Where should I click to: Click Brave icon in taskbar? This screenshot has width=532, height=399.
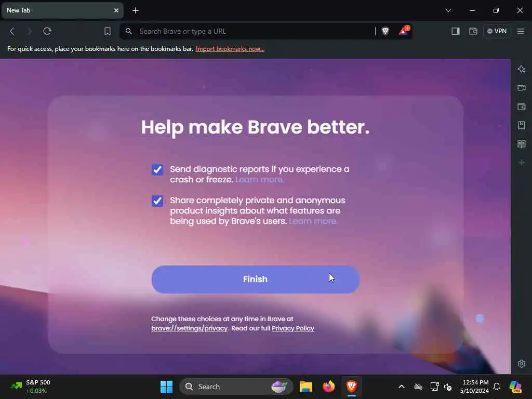pyautogui.click(x=352, y=387)
